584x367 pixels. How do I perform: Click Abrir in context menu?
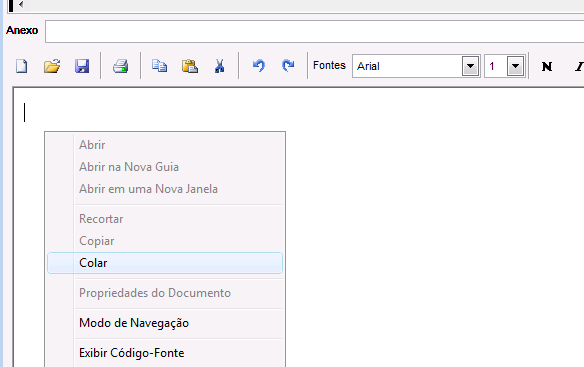[165, 145]
